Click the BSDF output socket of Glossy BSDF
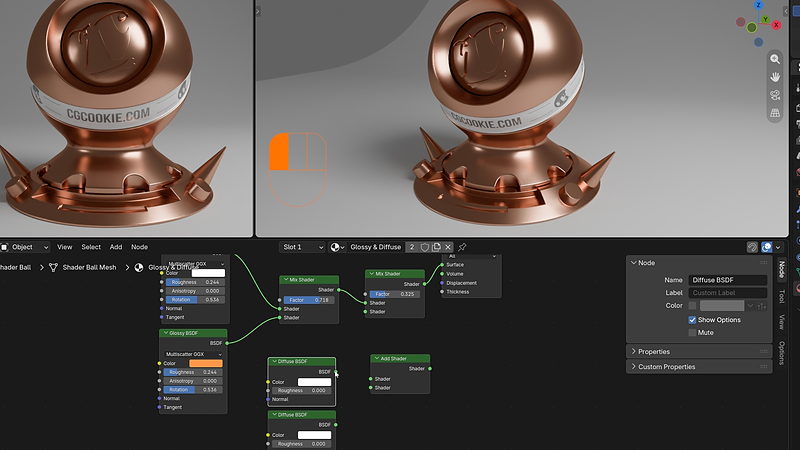Viewport: 800px width, 450px height. [227, 343]
